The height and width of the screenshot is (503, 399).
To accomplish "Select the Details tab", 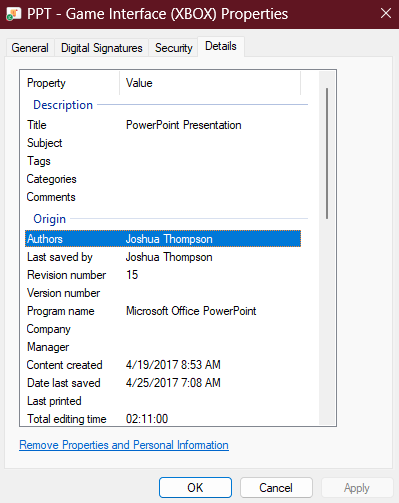I will click(221, 46).
